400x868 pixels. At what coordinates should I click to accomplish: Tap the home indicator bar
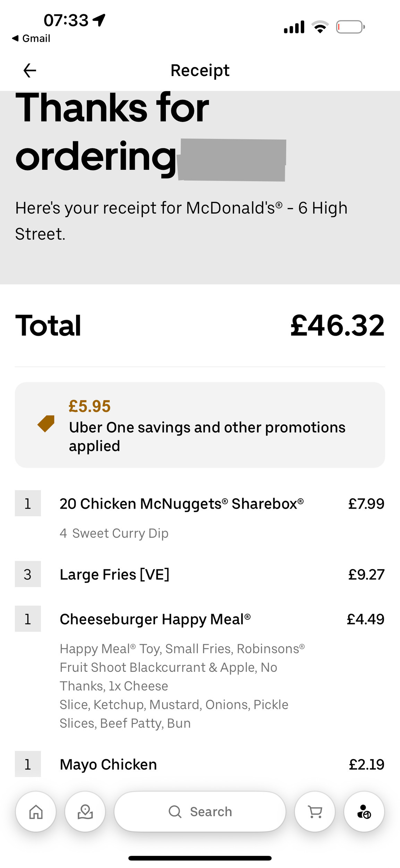(x=200, y=858)
